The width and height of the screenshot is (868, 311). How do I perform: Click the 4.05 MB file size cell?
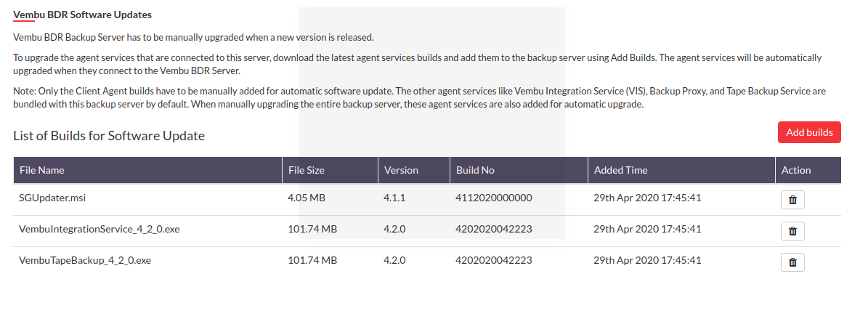[x=307, y=198]
